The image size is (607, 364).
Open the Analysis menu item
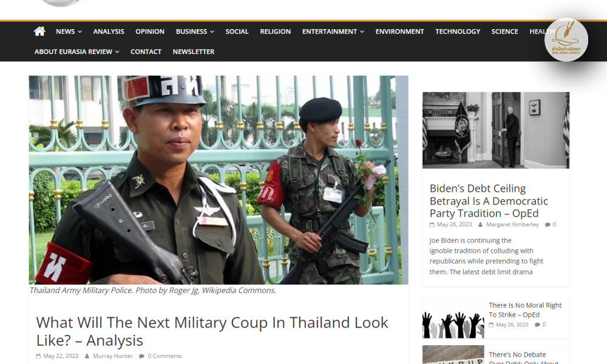109,32
